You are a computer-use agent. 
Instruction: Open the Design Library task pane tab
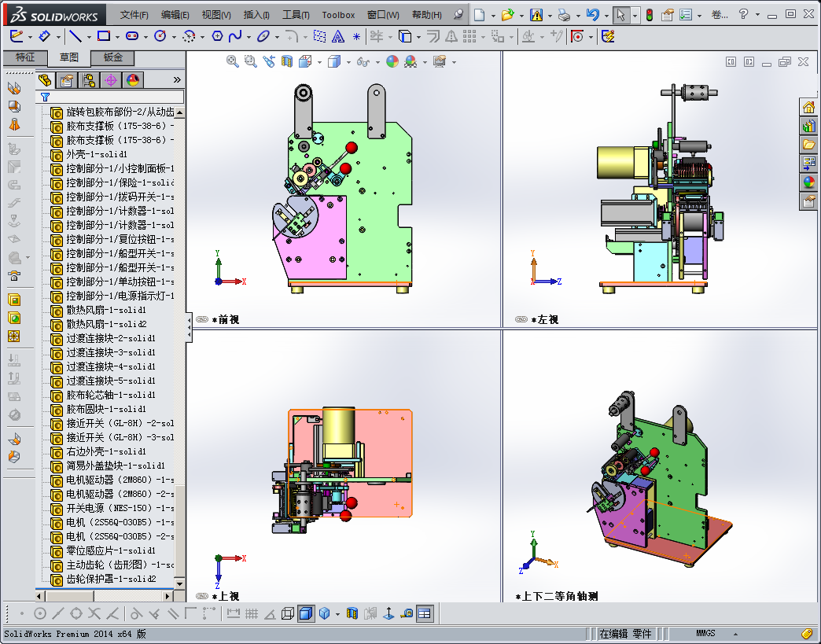(809, 126)
